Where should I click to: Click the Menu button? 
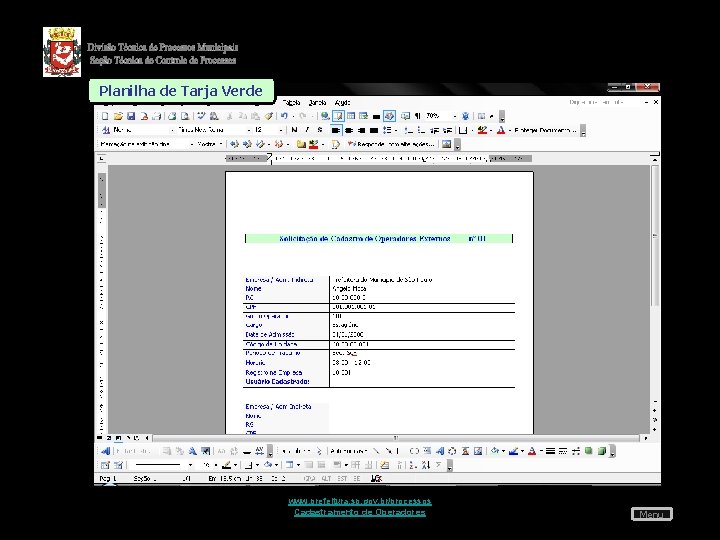(652, 514)
